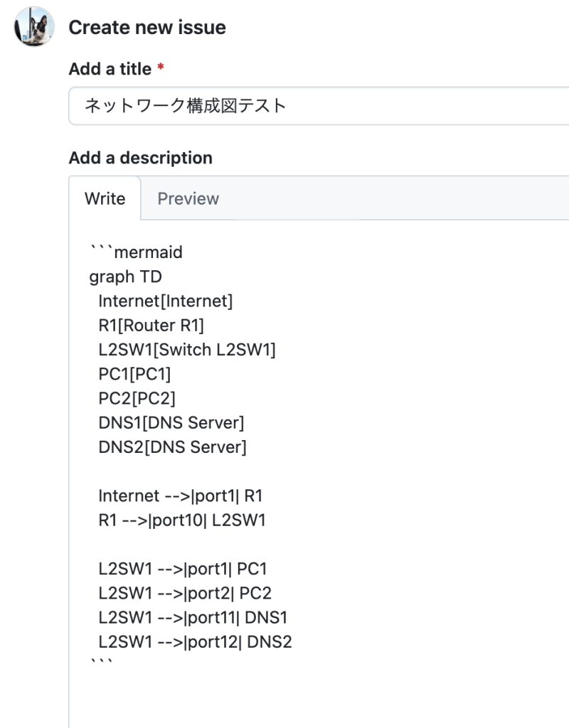Click the PC1[PC1] line in editor

point(134,374)
